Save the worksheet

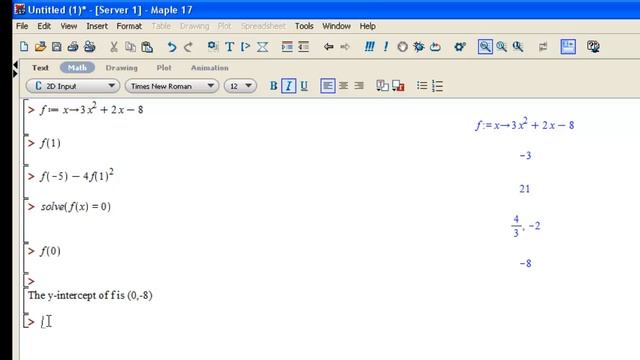[56, 47]
